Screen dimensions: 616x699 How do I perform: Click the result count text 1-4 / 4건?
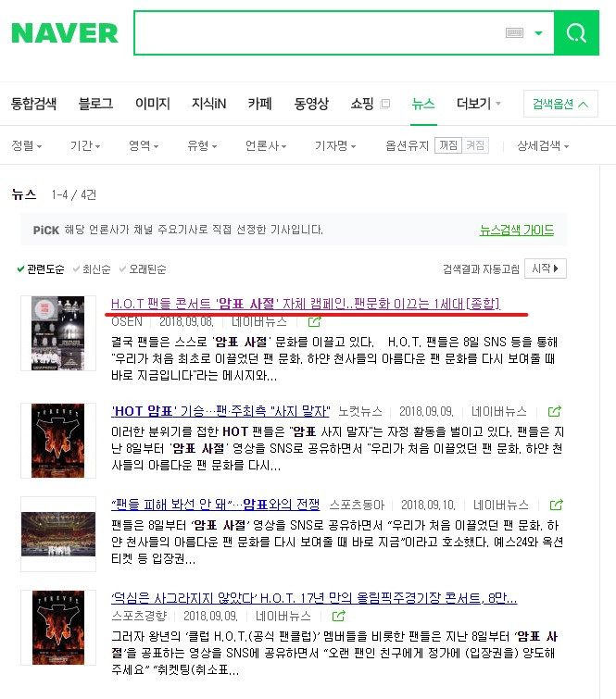73,194
